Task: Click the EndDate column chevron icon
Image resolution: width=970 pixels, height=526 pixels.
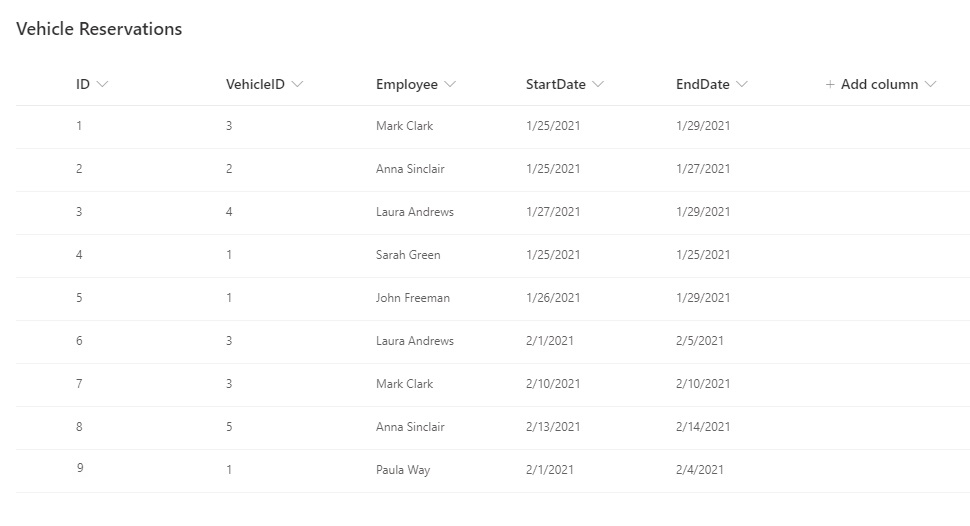Action: 742,84
